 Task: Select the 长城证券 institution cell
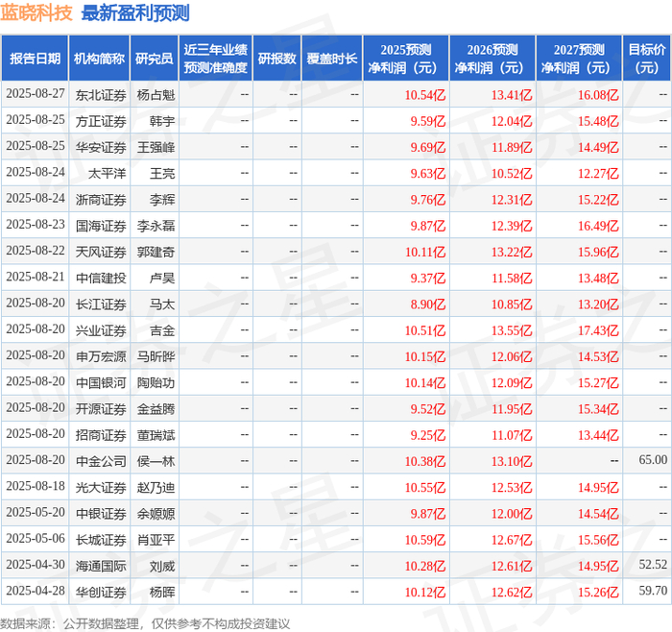pyautogui.click(x=101, y=540)
